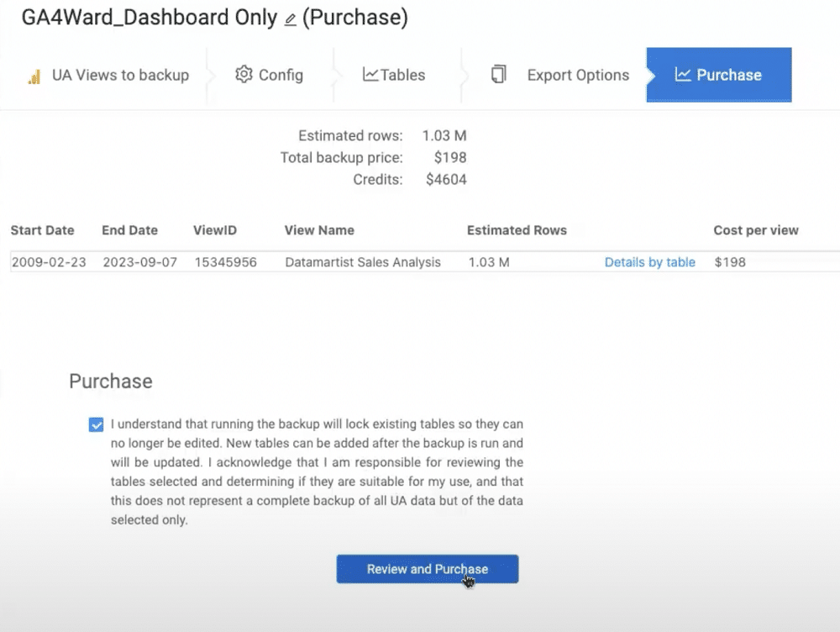Uncheck the backup acknowledgment checkbox
Screen dimensions: 840x632
97,424
